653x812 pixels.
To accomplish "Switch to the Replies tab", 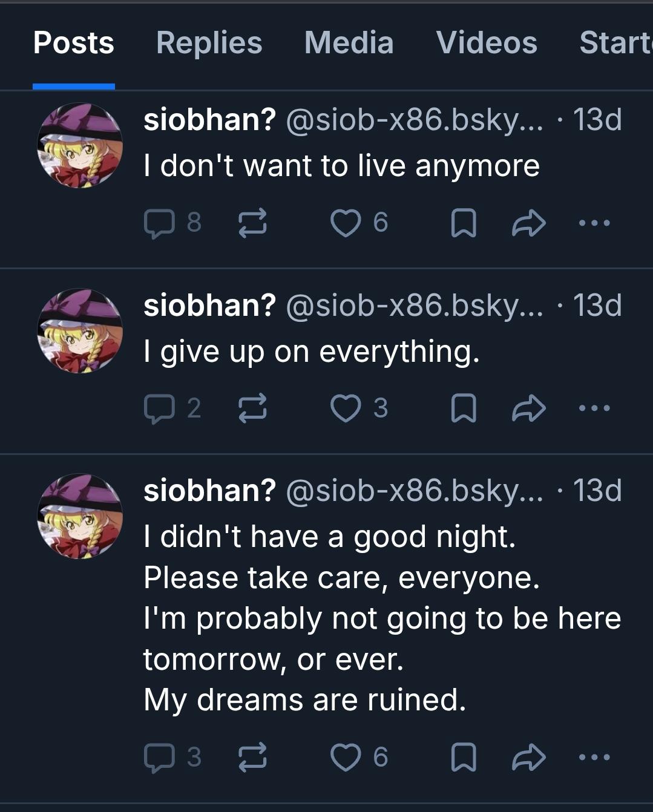I will [209, 43].
